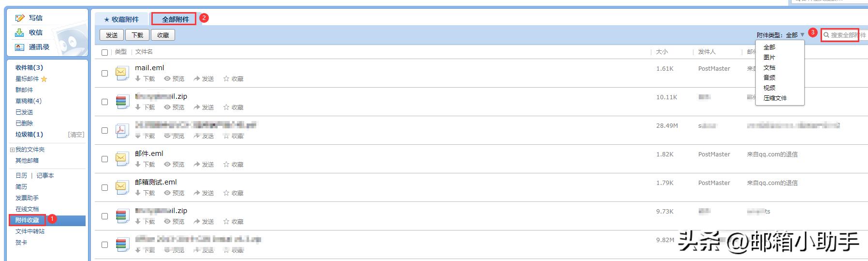Click preview eye icon under 邮件.eml
Viewport: 868px width, 261px height.
pos(167,164)
